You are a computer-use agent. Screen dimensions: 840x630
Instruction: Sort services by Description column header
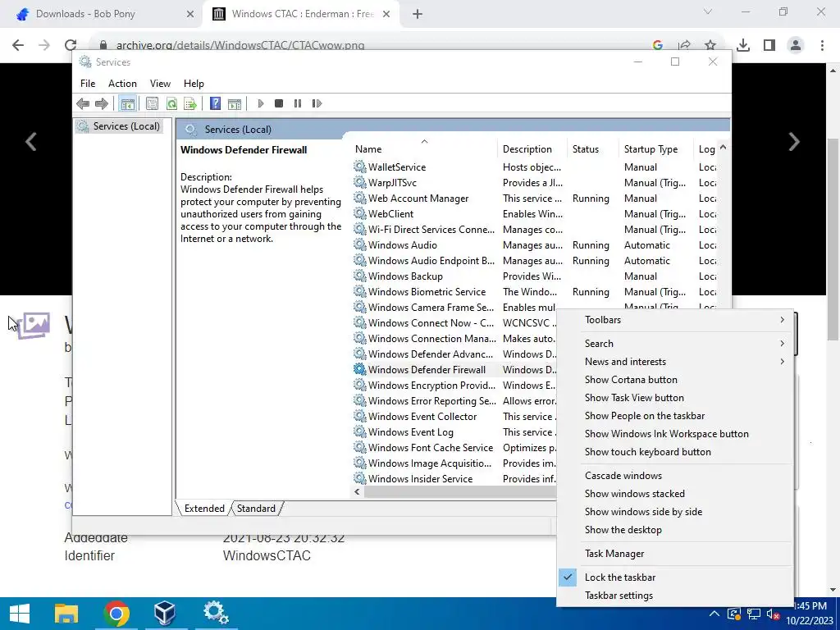pos(532,149)
